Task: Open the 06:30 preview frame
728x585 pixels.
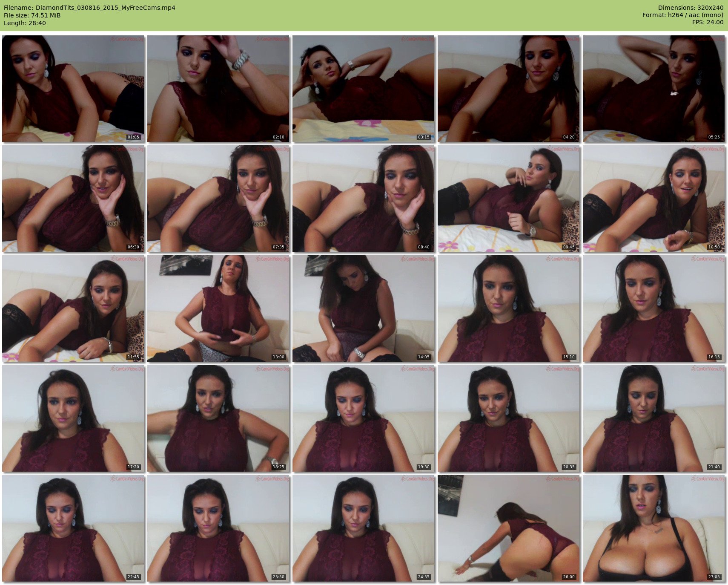Action: [x=73, y=199]
